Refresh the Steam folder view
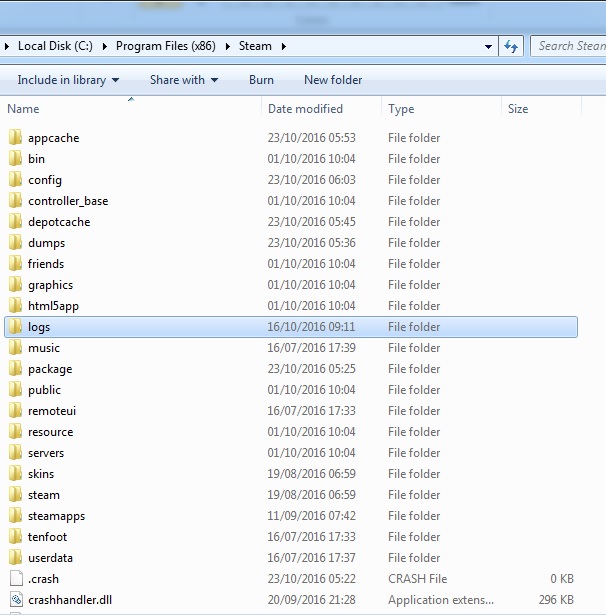The width and height of the screenshot is (606, 615). pos(511,46)
